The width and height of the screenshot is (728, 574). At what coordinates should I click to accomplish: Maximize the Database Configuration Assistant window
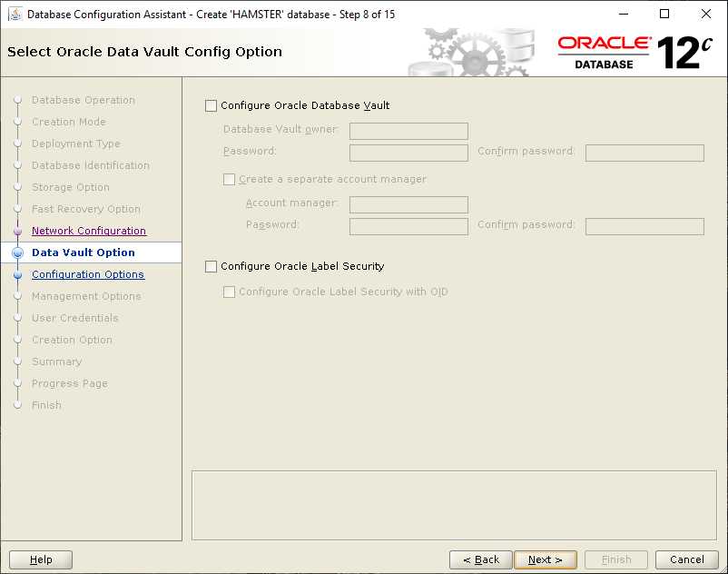click(664, 14)
